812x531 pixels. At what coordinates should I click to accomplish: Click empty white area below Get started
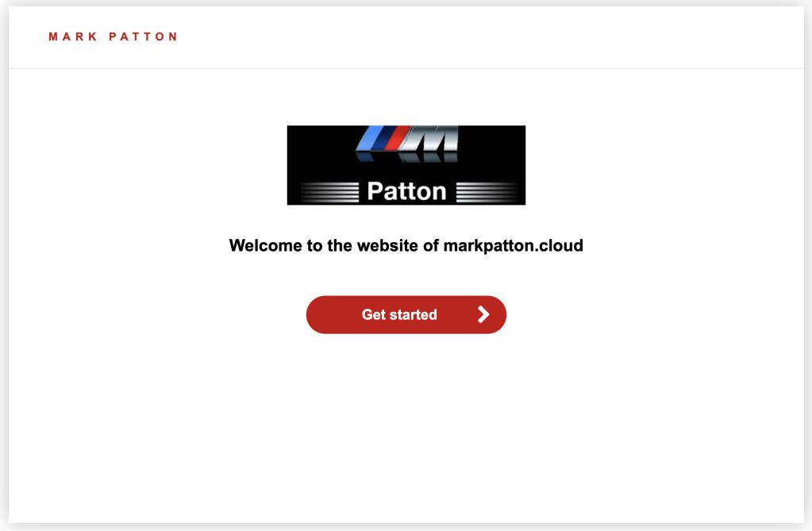[406, 421]
